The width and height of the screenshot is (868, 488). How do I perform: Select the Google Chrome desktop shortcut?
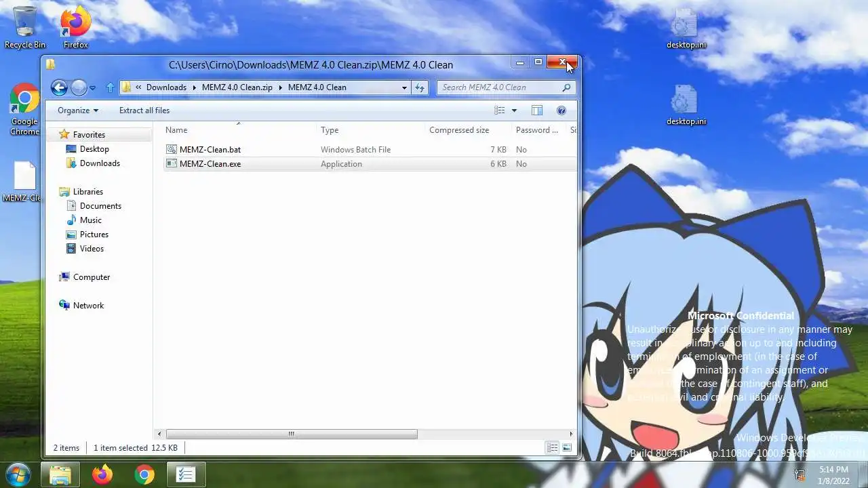24,110
